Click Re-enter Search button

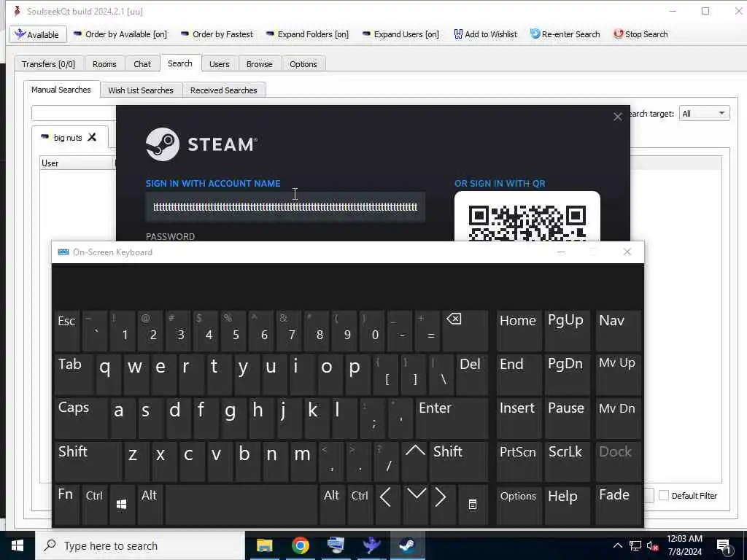coord(565,34)
